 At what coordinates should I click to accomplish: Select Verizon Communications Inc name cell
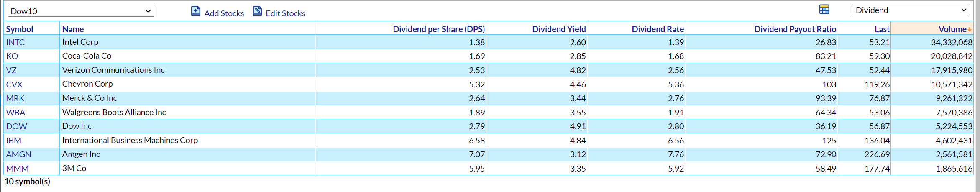coord(187,70)
